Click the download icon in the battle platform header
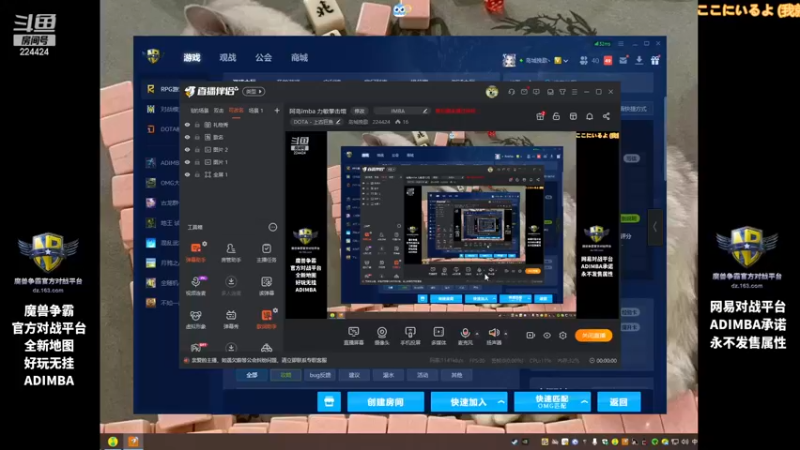Screen dimensions: 800x450 pyautogui.click(x=639, y=60)
